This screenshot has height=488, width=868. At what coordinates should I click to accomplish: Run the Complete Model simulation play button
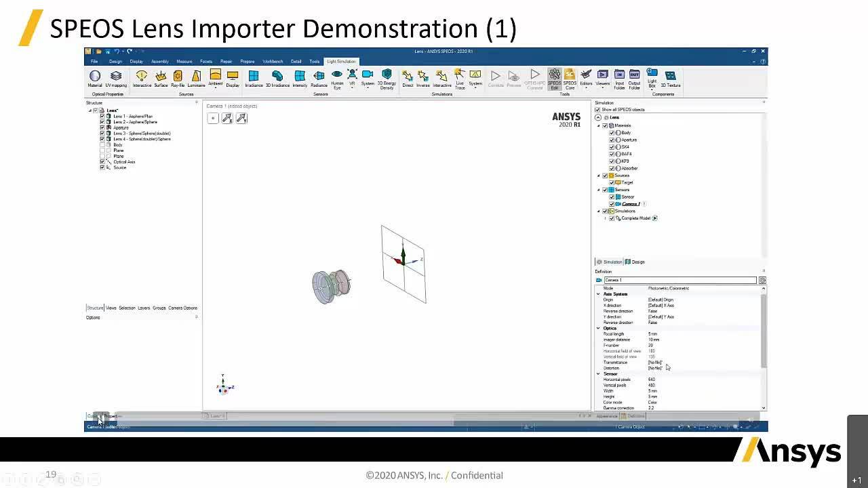click(x=654, y=218)
